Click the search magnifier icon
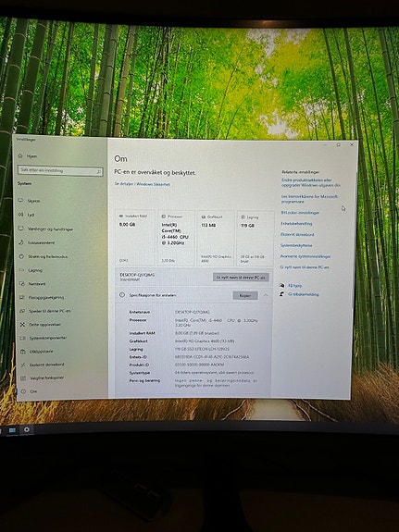This screenshot has width=399, height=532. [99, 171]
